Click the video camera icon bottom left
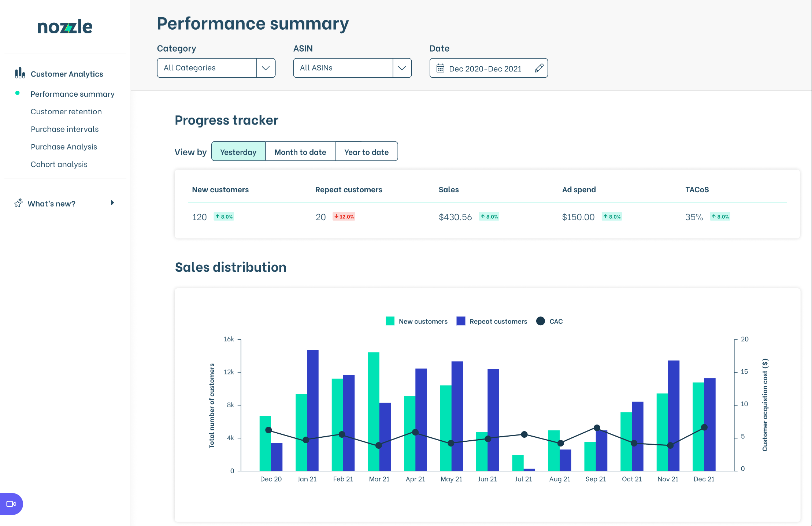The height and width of the screenshot is (526, 812). (x=11, y=504)
